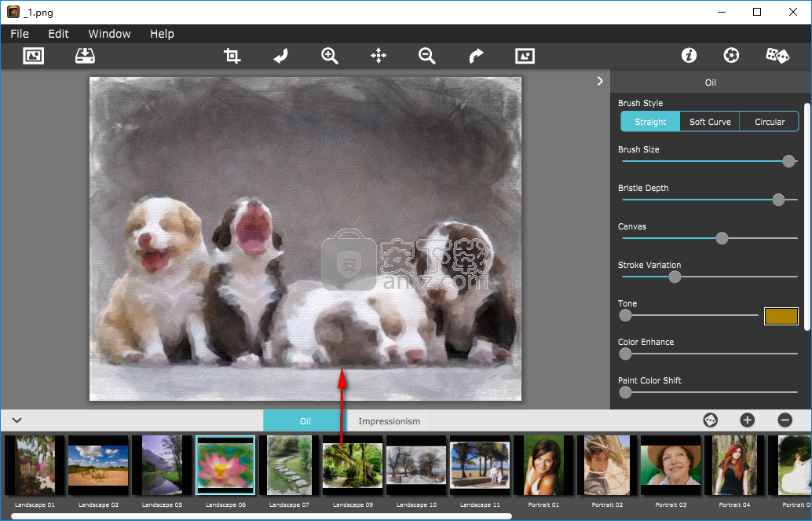Apply the Landscape 09 preset thumbnail

click(353, 465)
